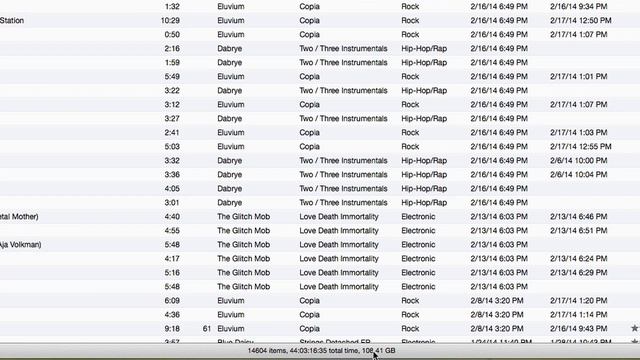Click Love Death Immortality in the 4:17 row
Screen dimensions: 640x360
click(x=339, y=259)
